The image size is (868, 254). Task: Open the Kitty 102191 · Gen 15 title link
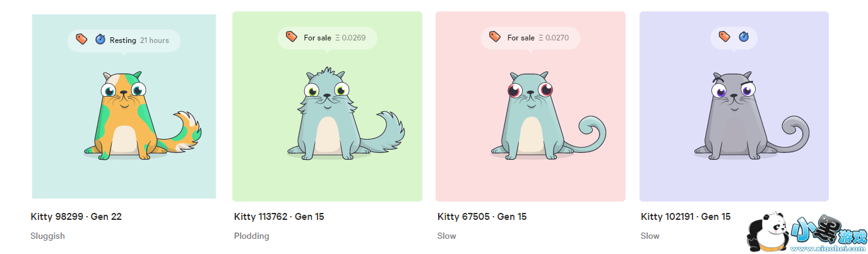click(x=686, y=217)
